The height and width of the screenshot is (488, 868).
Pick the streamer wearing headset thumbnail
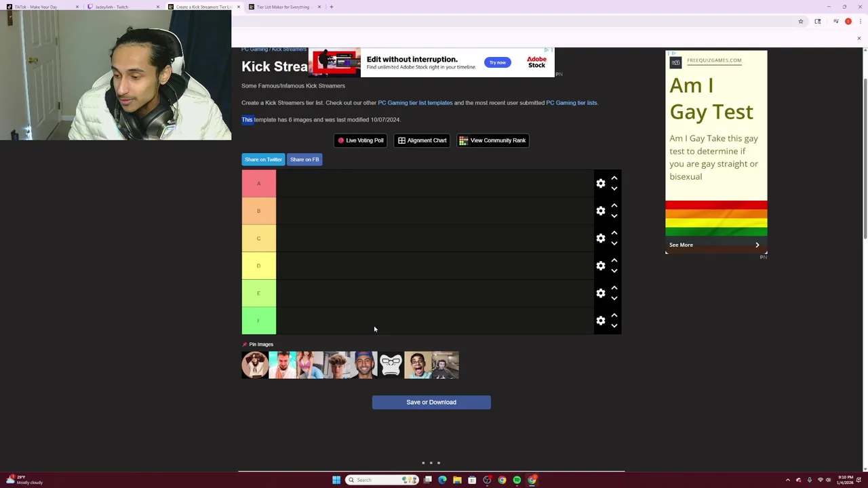(445, 365)
